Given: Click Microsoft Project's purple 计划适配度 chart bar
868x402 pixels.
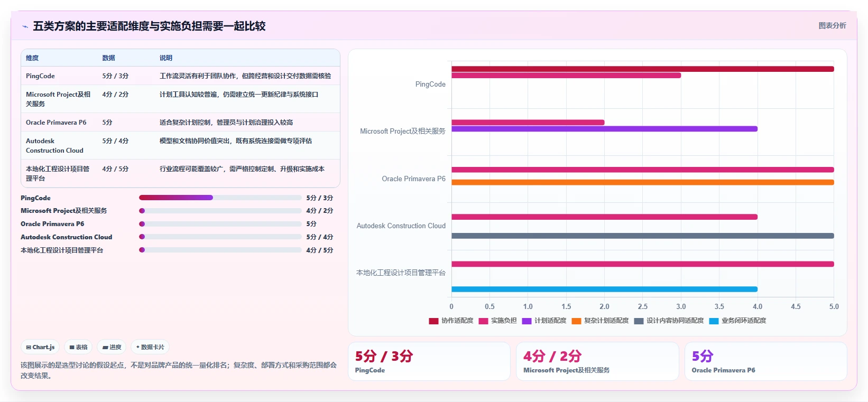Looking at the screenshot, I should (x=604, y=129).
